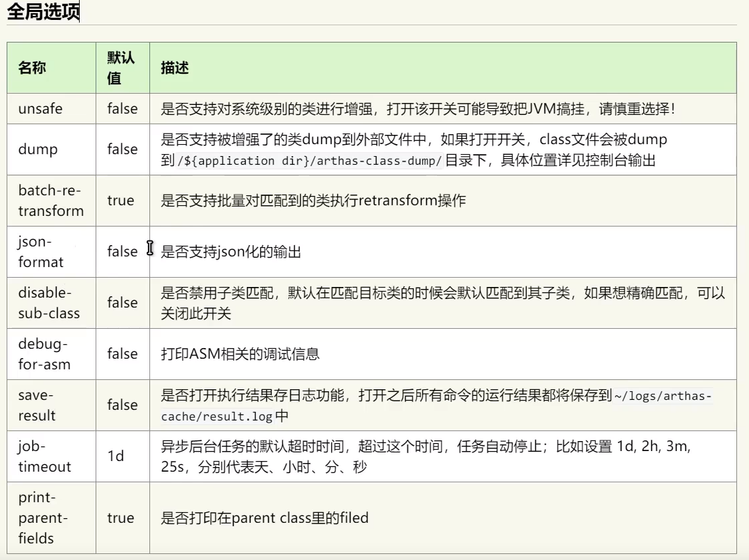Click the 1d default value for job-timeout
Image resolution: width=749 pixels, height=560 pixels.
(x=116, y=456)
